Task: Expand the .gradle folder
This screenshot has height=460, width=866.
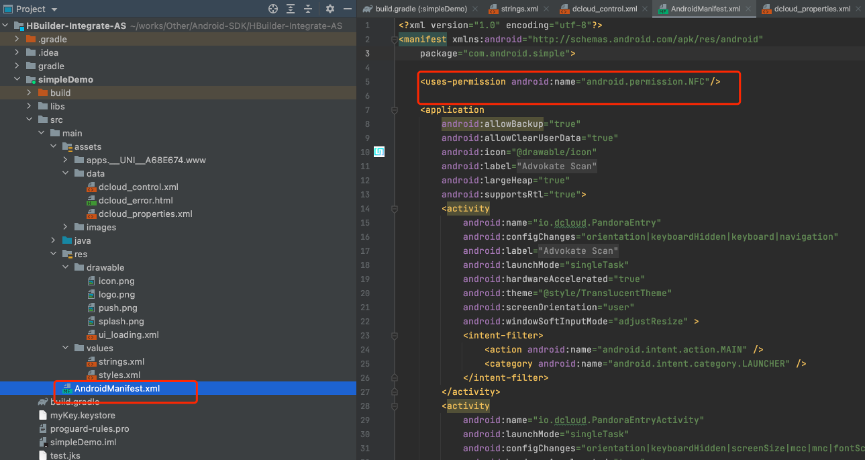Action: pyautogui.click(x=17, y=39)
